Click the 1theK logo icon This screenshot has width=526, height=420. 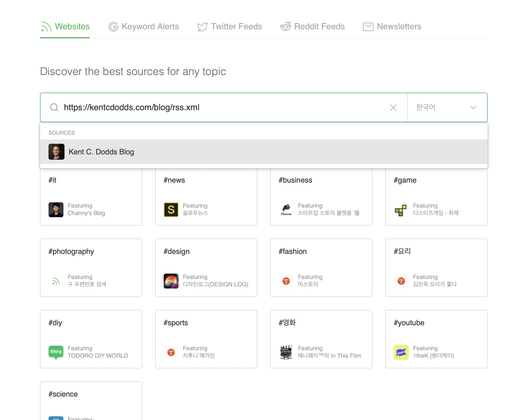pos(401,352)
